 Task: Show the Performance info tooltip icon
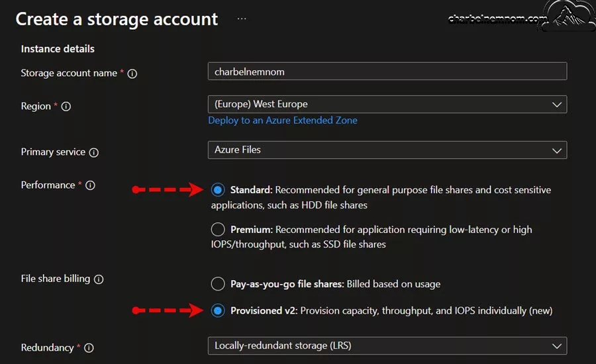(90, 185)
